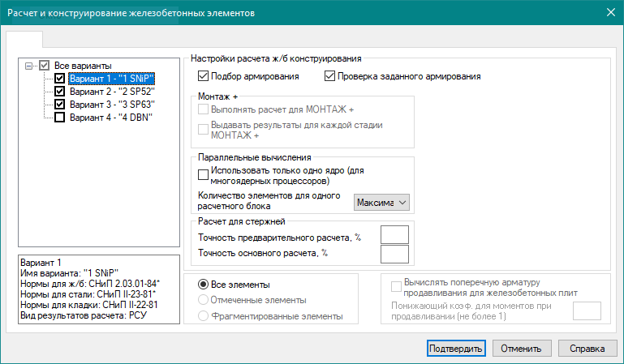Close the dialog with the X button

[x=609, y=13]
